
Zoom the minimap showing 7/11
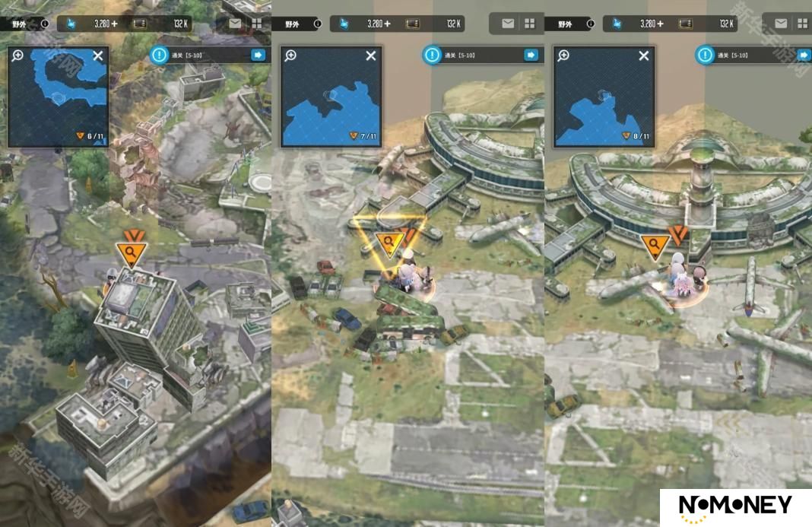290,56
